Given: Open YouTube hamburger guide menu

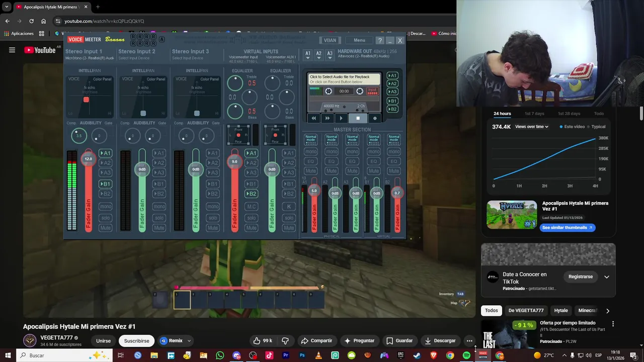Looking at the screenshot, I should [12, 50].
